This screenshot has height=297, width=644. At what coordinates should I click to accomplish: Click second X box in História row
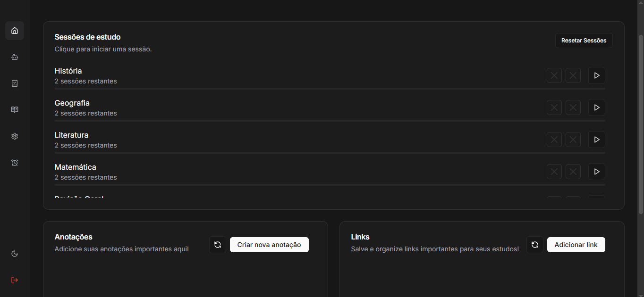point(573,75)
